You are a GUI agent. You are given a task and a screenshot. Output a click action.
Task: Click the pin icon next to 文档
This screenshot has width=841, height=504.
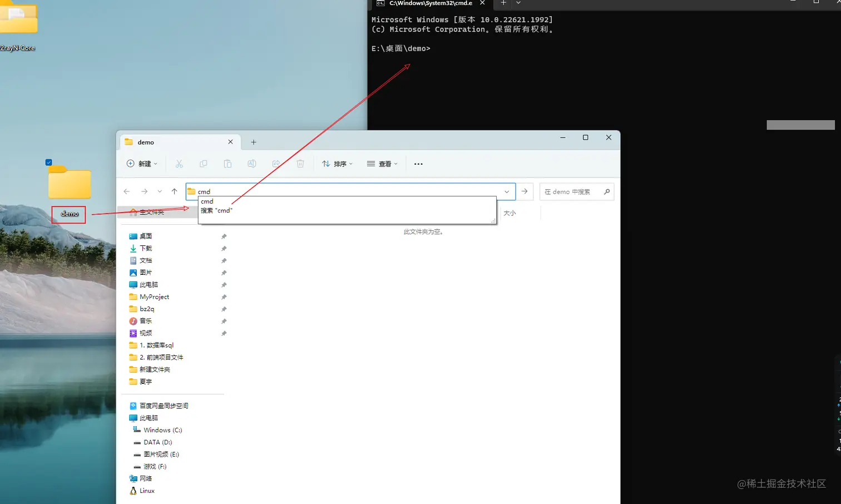[224, 261]
